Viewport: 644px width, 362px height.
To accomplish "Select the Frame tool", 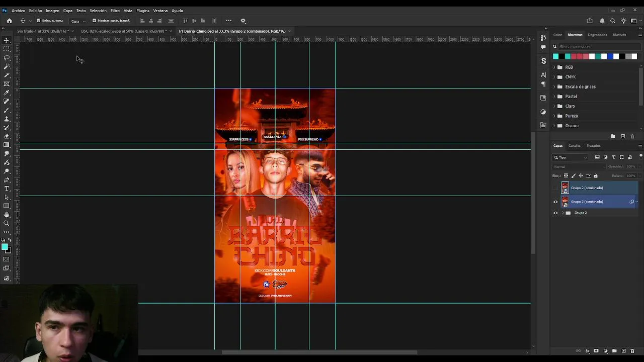I will pos(7,84).
